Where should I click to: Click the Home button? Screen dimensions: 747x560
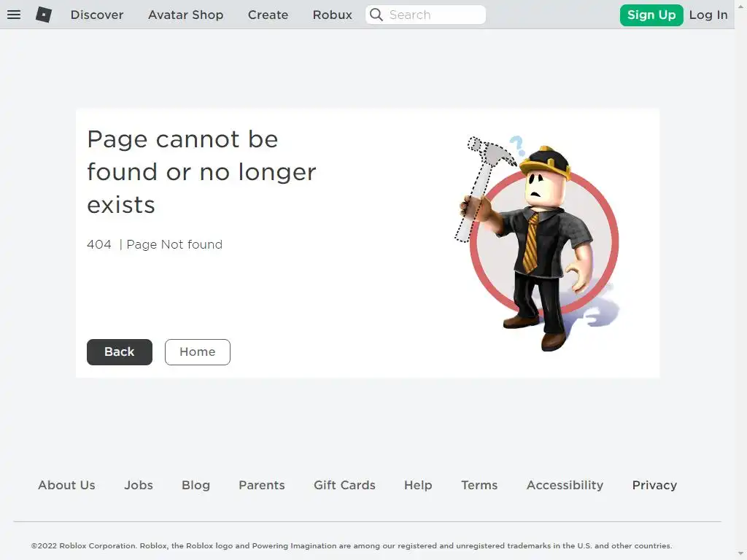tap(197, 352)
